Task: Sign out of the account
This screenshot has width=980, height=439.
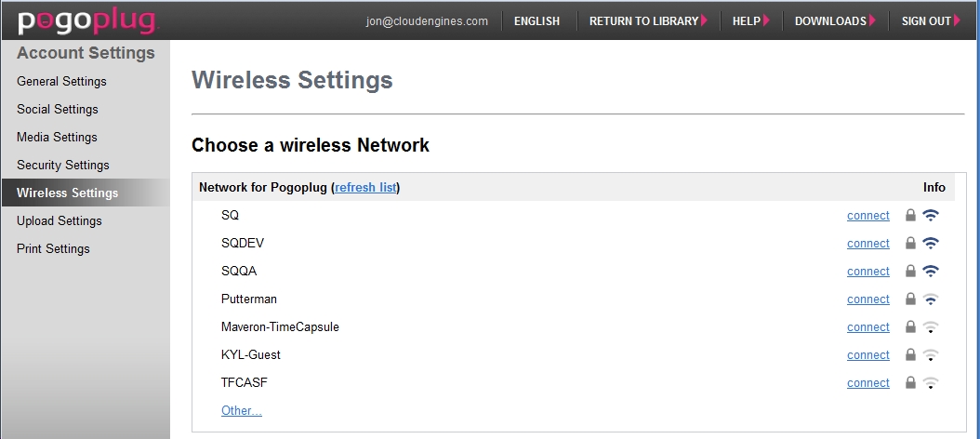Action: 931,21
